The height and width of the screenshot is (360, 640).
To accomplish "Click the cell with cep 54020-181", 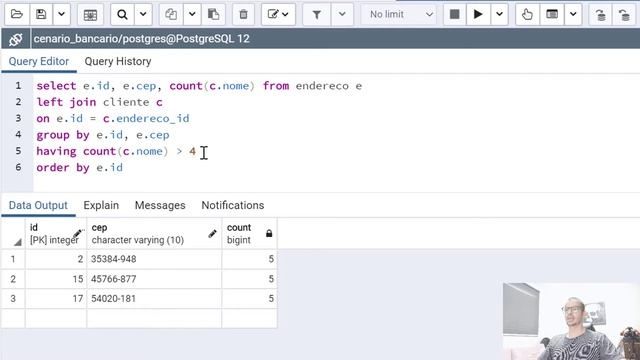I will (154, 299).
